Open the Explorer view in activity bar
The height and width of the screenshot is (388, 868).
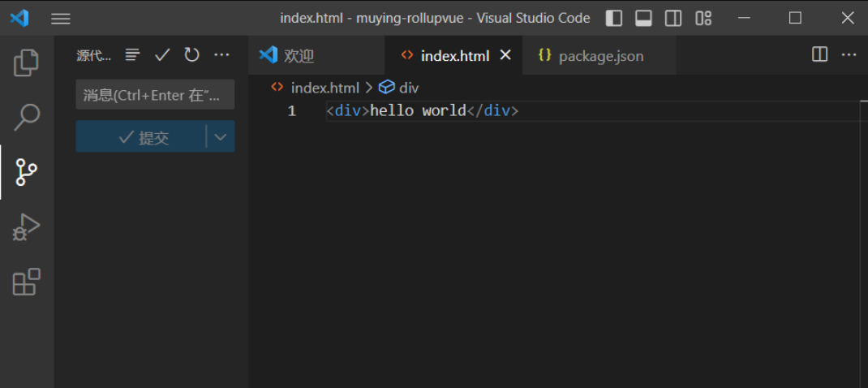coord(26,63)
